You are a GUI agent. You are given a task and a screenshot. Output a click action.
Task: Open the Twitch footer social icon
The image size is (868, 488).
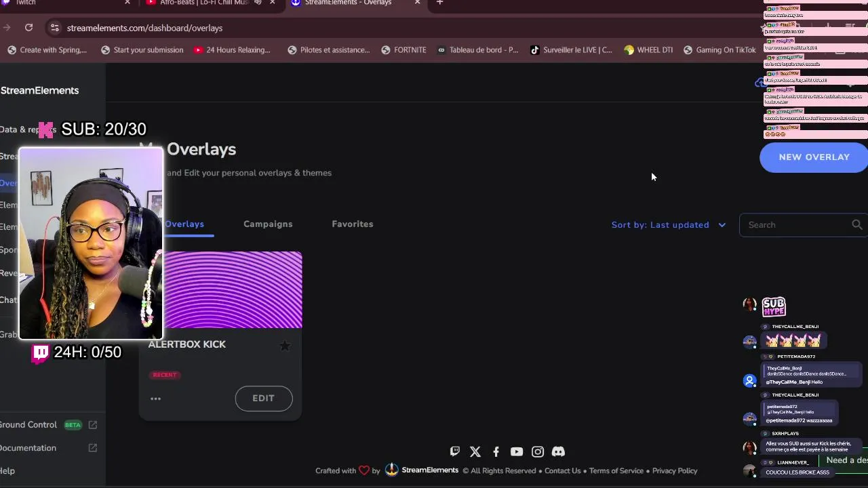(454, 451)
